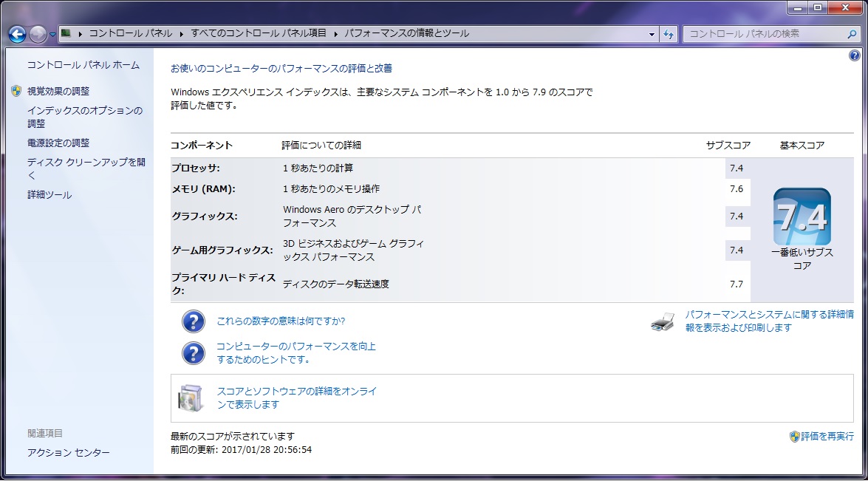Image resolution: width=868 pixels, height=481 pixels.
Task: Click the プライマリ ハード ディスク subscore 7.7
Action: click(737, 284)
